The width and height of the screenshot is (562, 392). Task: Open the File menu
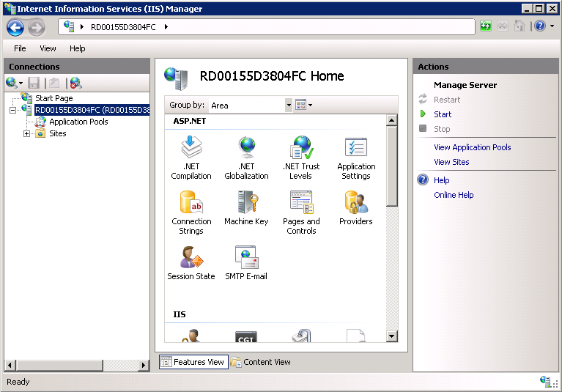pyautogui.click(x=20, y=48)
